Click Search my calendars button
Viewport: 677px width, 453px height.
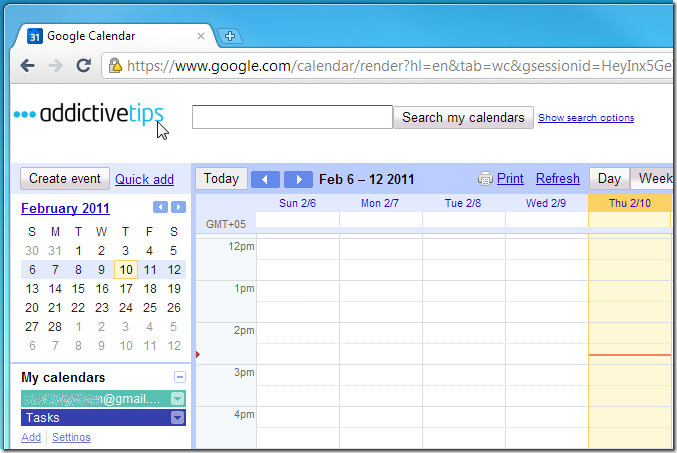tap(463, 117)
